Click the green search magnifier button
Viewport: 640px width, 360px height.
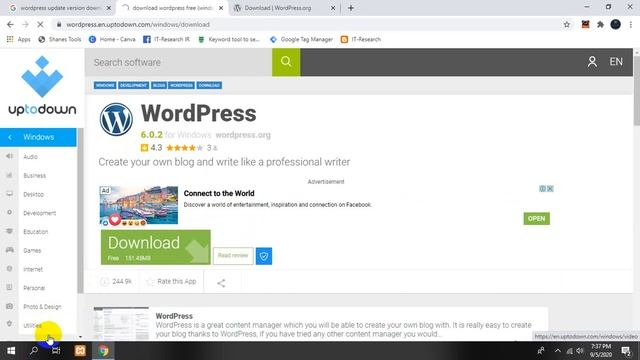(286, 62)
